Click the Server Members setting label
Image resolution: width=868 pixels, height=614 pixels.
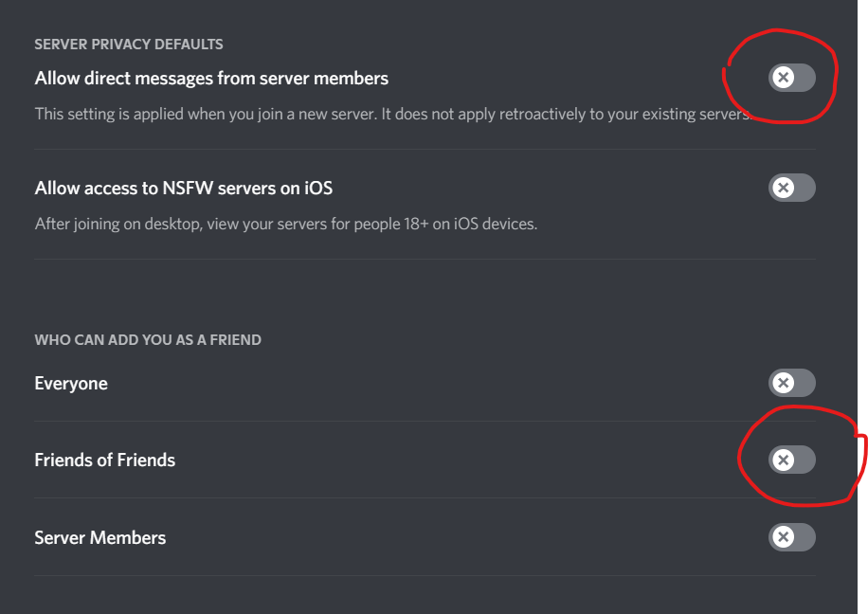(99, 537)
